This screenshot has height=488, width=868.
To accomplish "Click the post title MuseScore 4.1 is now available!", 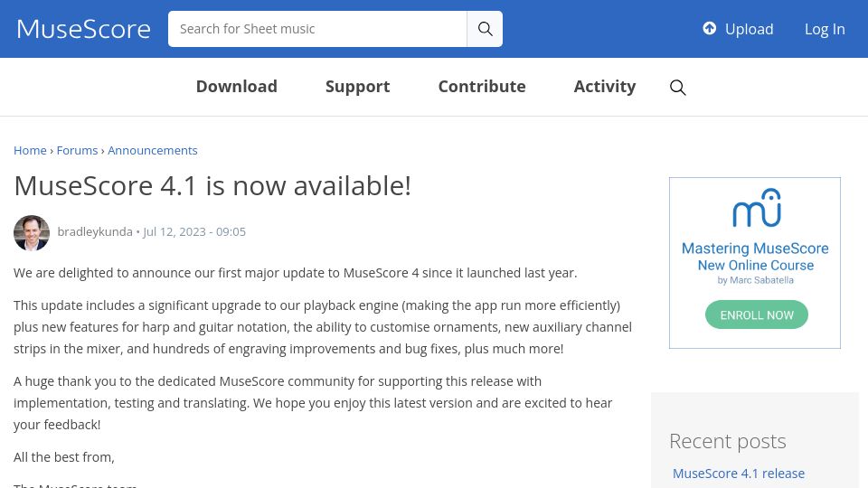I will point(212,186).
